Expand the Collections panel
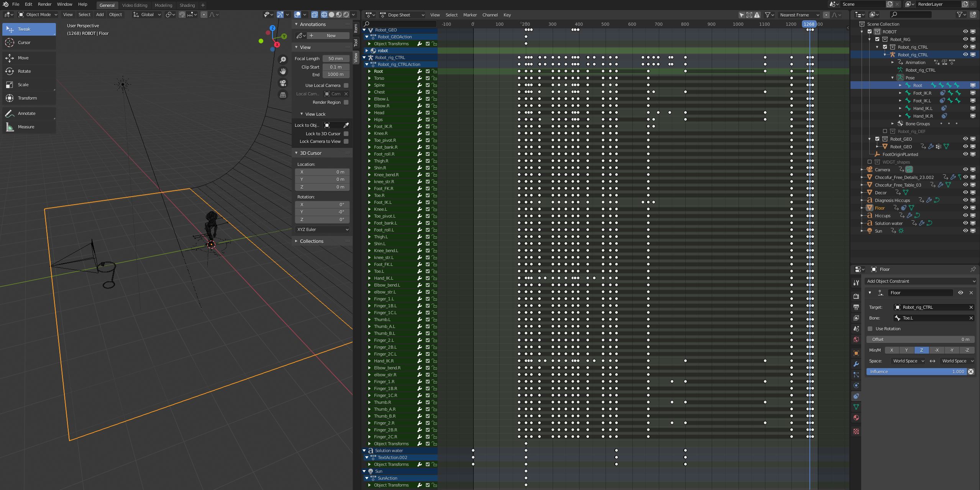This screenshot has width=980, height=490. [311, 241]
